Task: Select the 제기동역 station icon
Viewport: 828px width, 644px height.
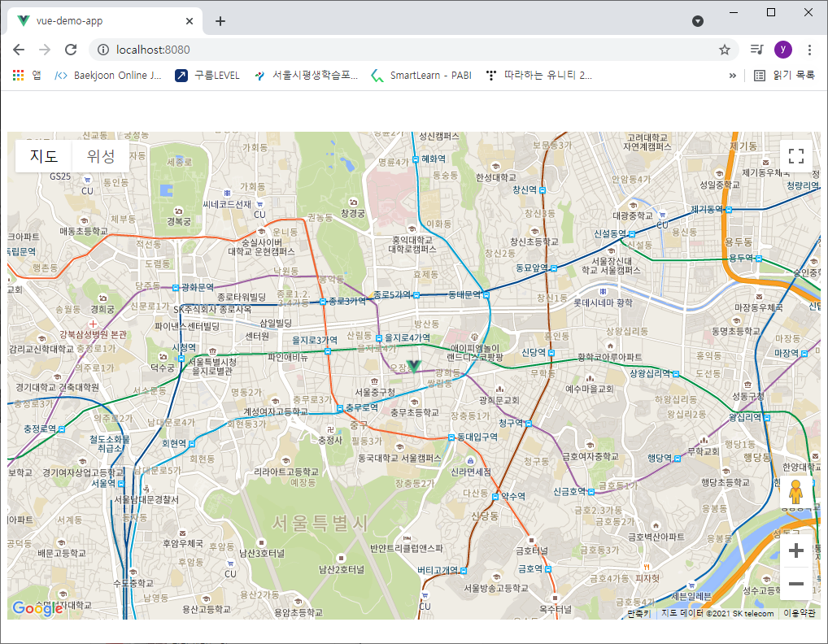Action: point(729,210)
